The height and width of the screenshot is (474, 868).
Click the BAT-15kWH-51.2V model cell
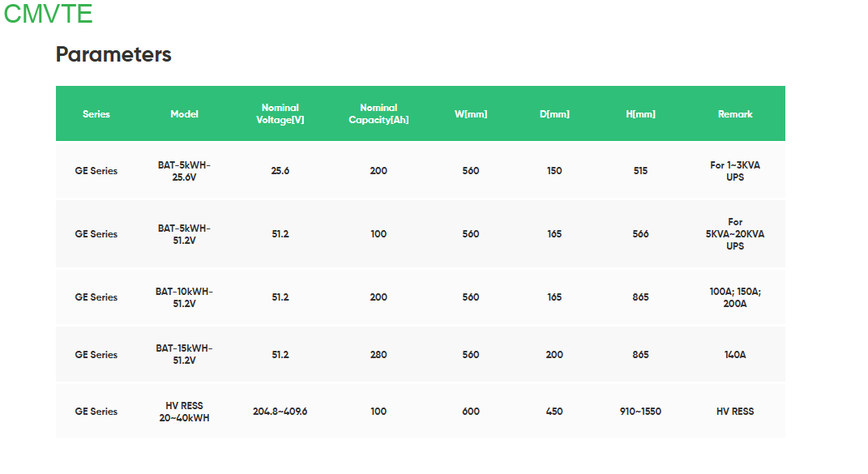click(x=184, y=355)
